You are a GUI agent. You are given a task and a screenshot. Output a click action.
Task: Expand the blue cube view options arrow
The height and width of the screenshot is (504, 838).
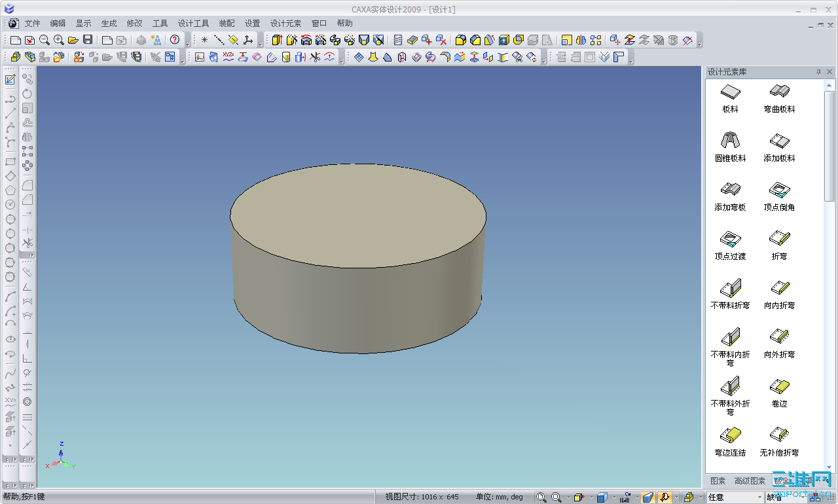click(615, 497)
